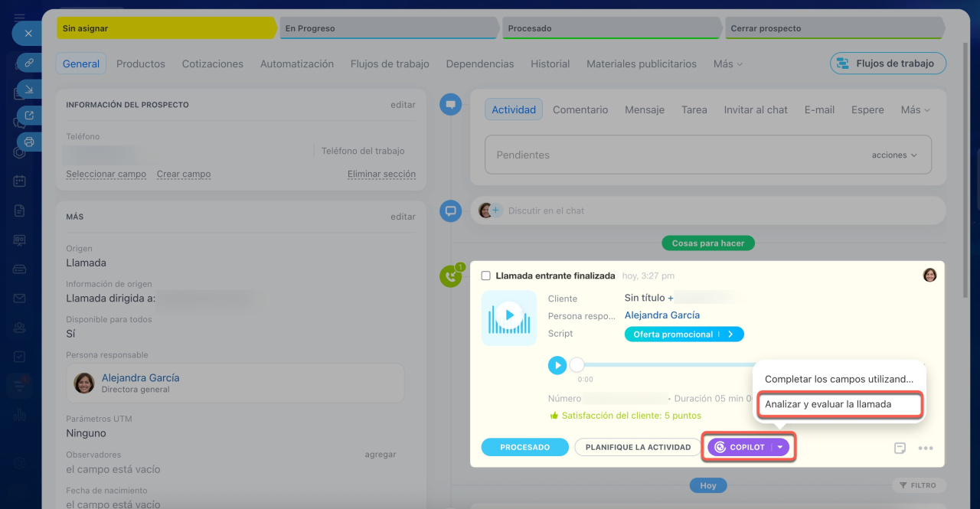Open the 'acciones' dropdown in Pendientes
Screen dimensions: 980x509
[x=893, y=155]
